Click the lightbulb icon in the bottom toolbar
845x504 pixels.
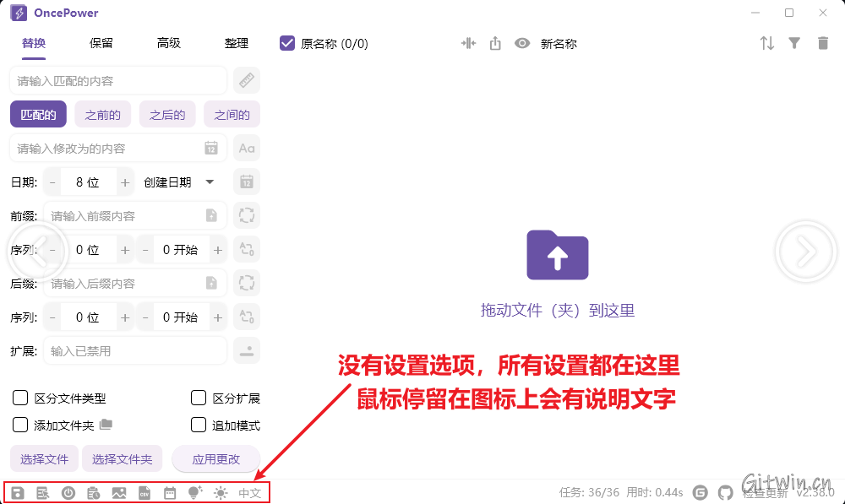pyautogui.click(x=194, y=493)
